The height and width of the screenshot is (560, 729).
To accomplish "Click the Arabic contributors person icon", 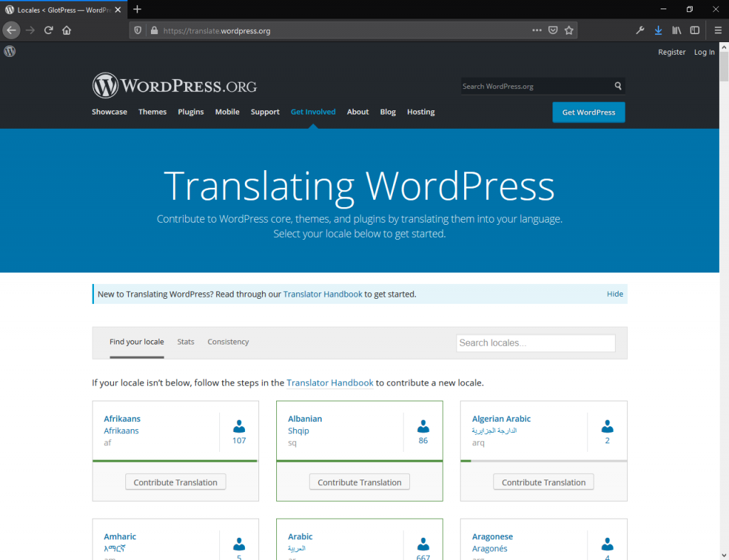I will pos(423,544).
